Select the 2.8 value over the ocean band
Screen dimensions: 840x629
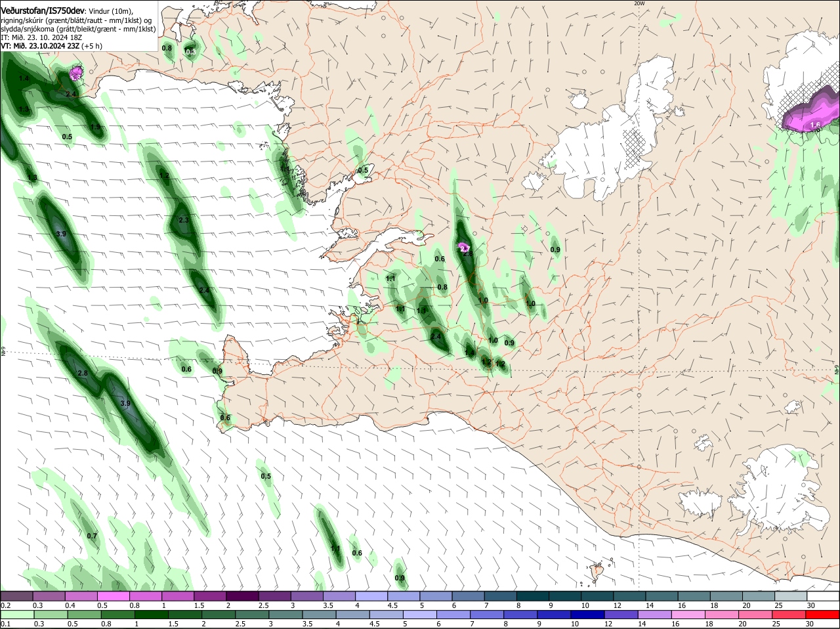click(83, 373)
